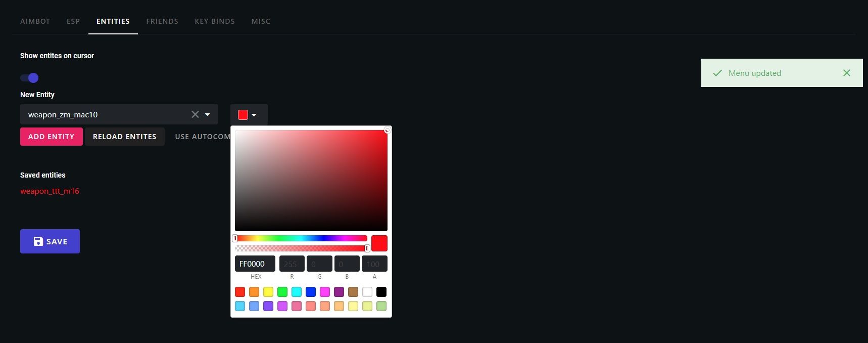Viewport: 868px width, 343px height.
Task: Open the entity color picker dropdown
Action: [248, 115]
